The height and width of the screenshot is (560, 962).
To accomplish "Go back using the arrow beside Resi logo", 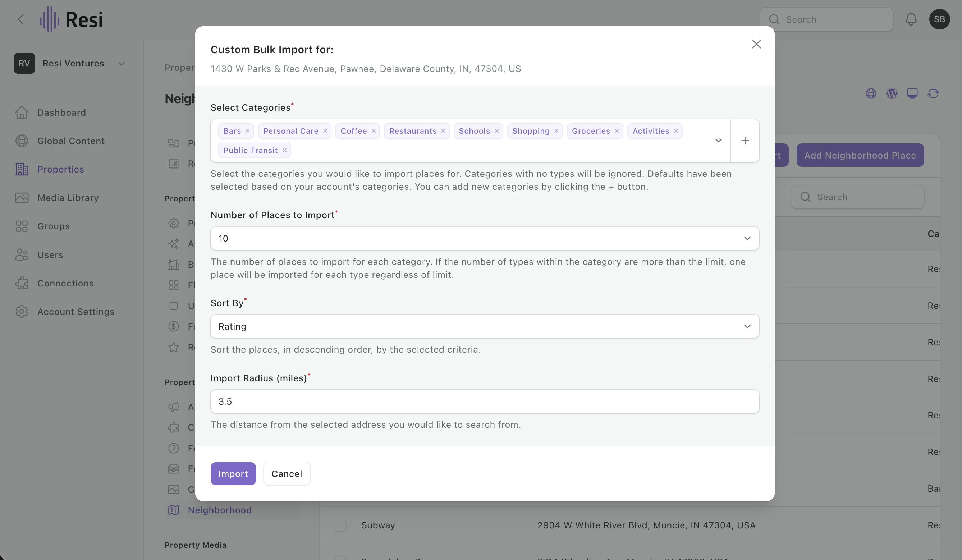I will coord(21,19).
